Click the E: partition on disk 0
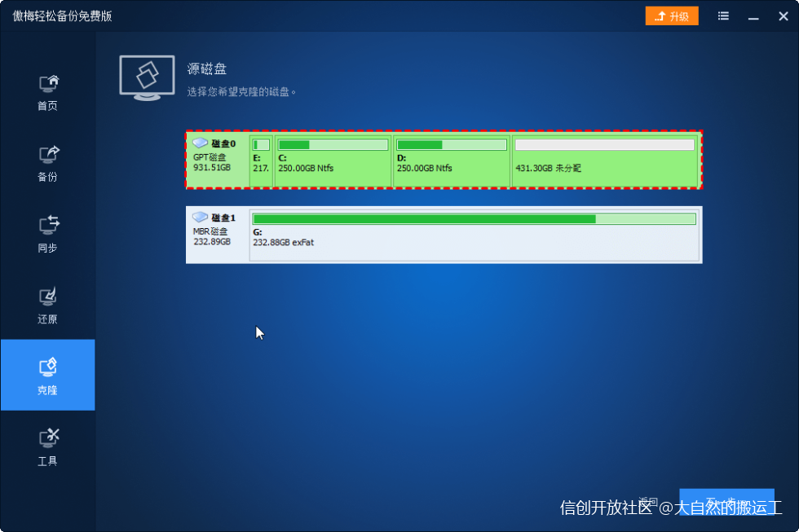The width and height of the screenshot is (799, 532). (x=262, y=160)
